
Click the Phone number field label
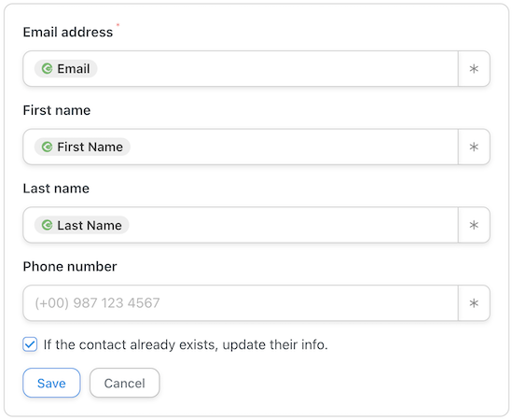point(70,267)
